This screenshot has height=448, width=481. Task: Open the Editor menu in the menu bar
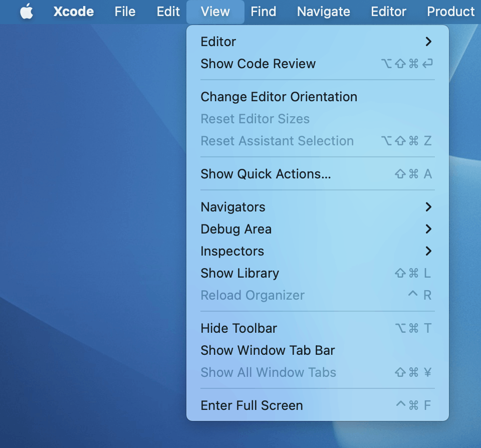[388, 12]
